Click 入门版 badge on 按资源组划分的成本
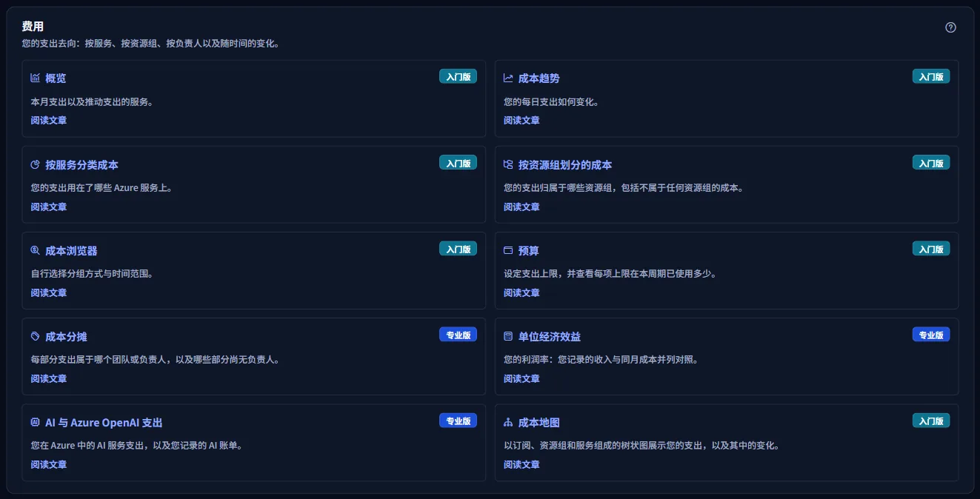The image size is (980, 499). point(931,163)
